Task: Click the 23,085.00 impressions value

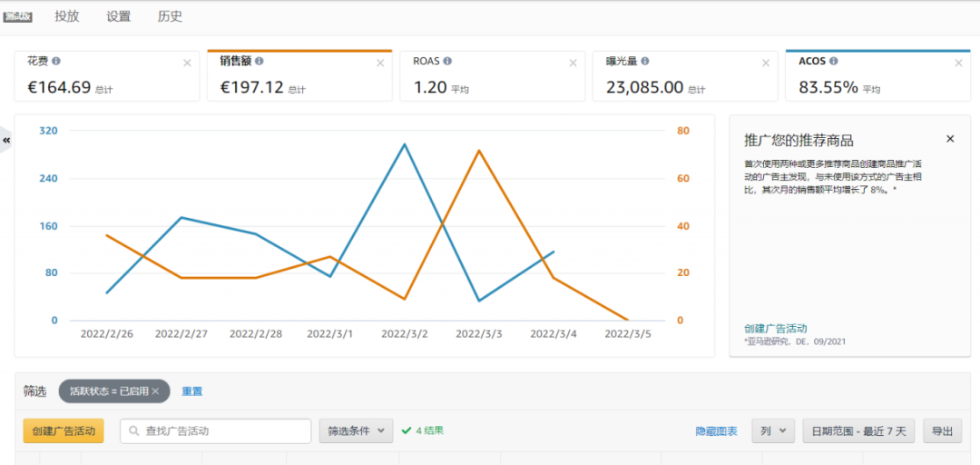Action: point(644,87)
